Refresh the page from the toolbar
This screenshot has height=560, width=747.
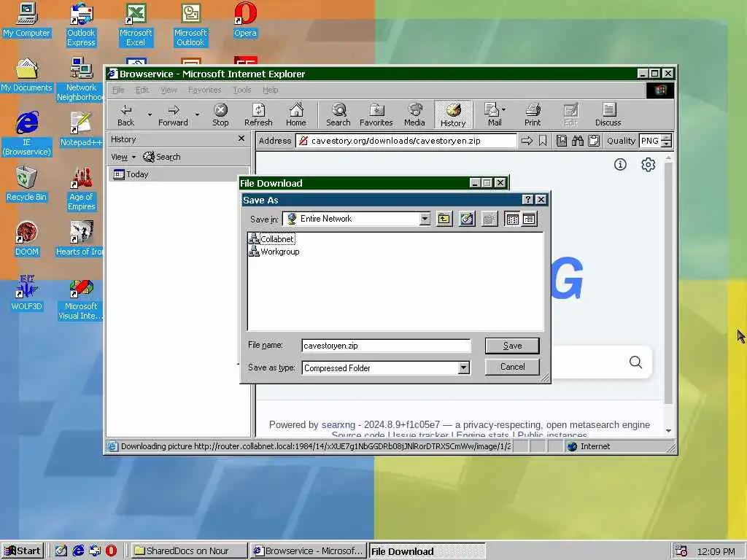258,114
